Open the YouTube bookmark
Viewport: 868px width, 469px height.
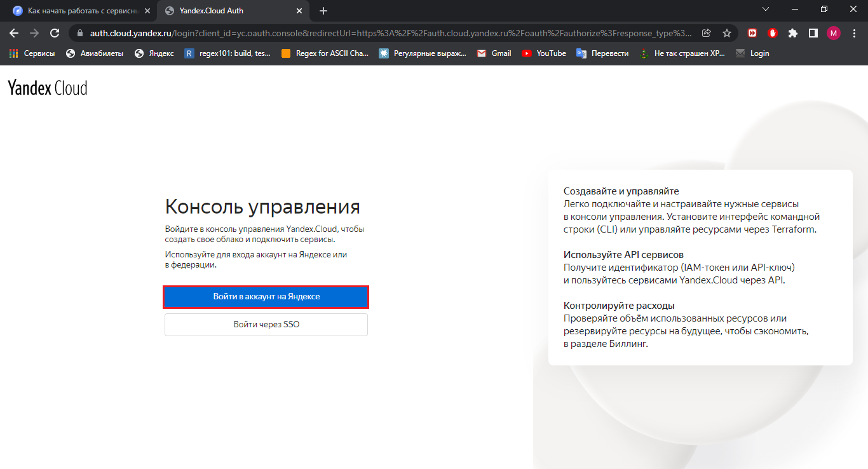pos(544,53)
